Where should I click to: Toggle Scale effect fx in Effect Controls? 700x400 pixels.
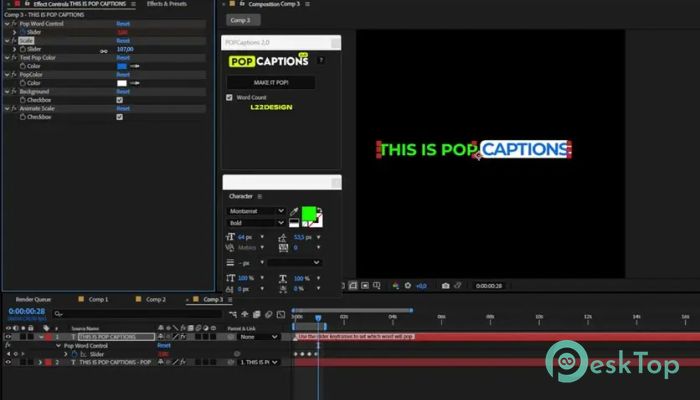click(x=14, y=41)
